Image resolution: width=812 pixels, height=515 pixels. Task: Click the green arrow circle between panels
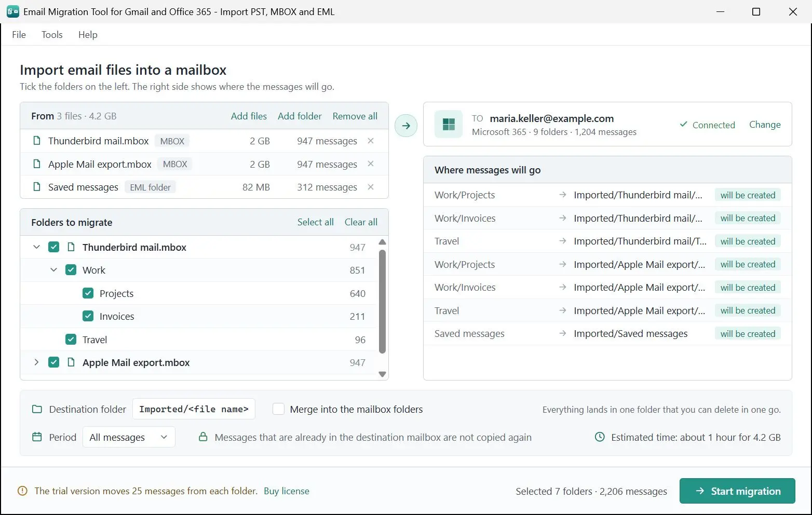pos(406,126)
